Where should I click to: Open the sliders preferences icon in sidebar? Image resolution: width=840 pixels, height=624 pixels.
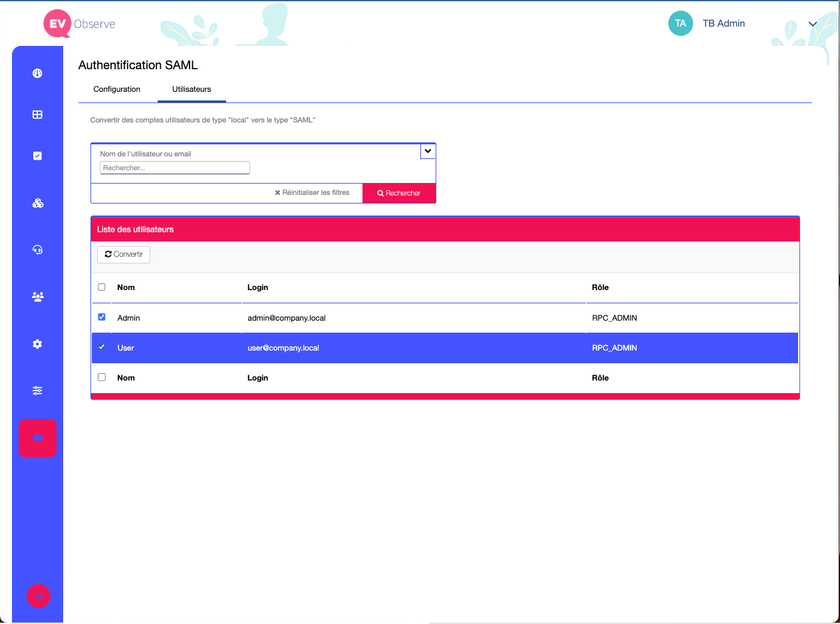tap(37, 390)
